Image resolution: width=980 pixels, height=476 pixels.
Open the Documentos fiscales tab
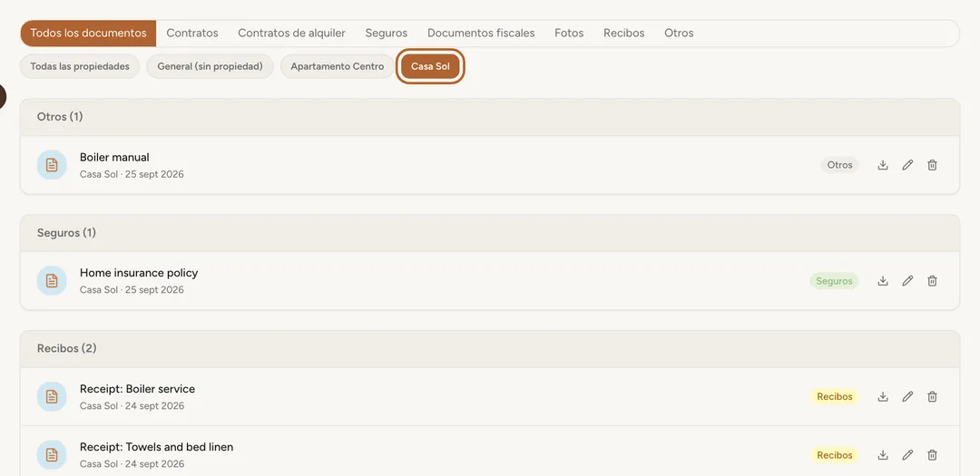tap(481, 34)
